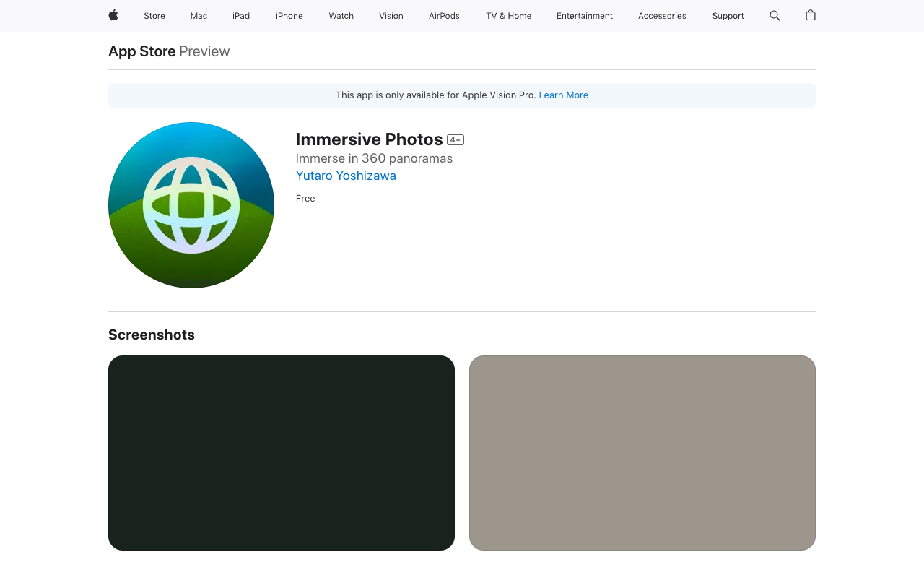
Task: Click the App Store heading link
Action: click(x=142, y=51)
